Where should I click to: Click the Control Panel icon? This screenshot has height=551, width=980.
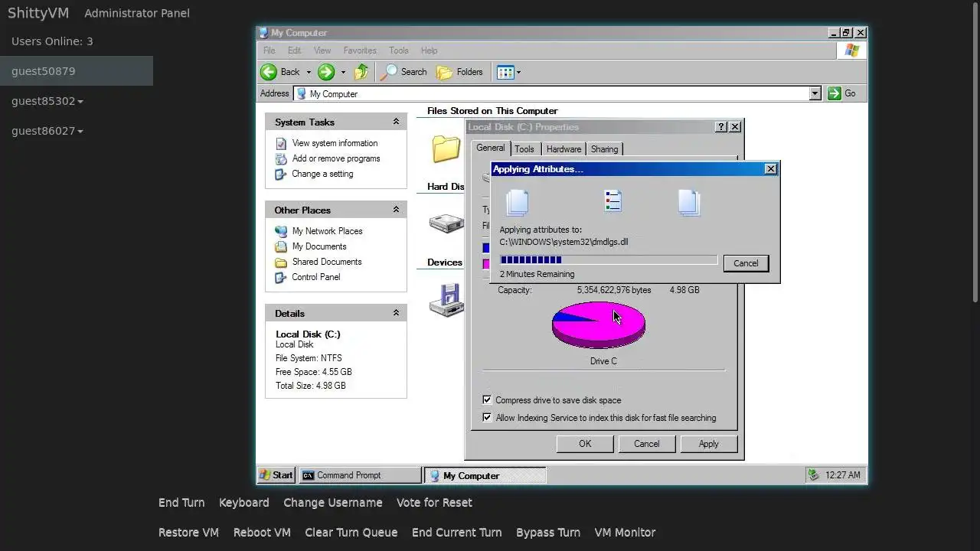click(x=281, y=277)
